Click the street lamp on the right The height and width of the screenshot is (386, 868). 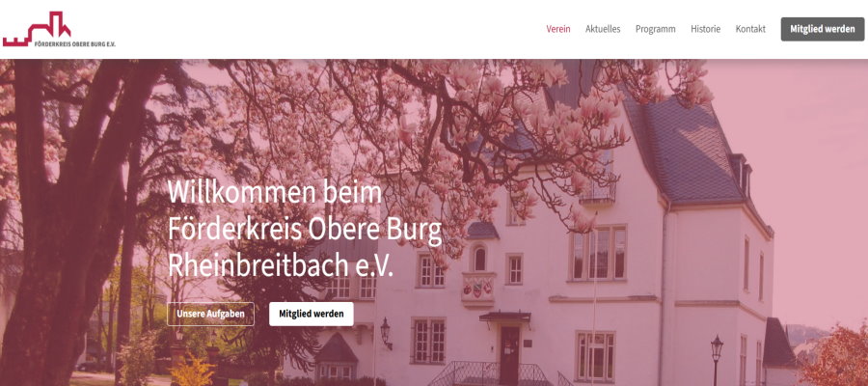[x=717, y=358]
